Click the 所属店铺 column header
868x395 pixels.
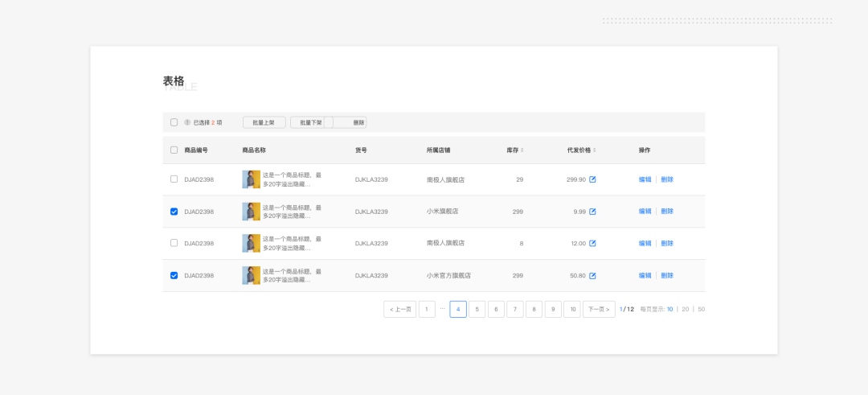pyautogui.click(x=439, y=150)
